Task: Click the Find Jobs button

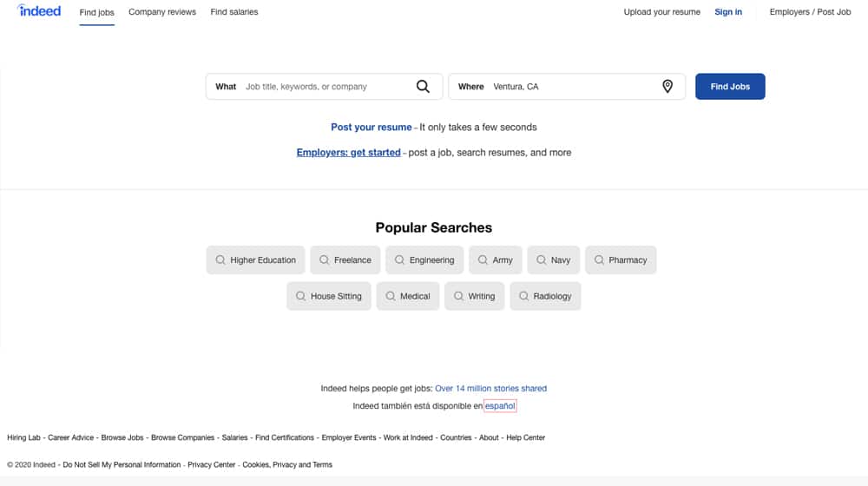Action: click(x=730, y=86)
